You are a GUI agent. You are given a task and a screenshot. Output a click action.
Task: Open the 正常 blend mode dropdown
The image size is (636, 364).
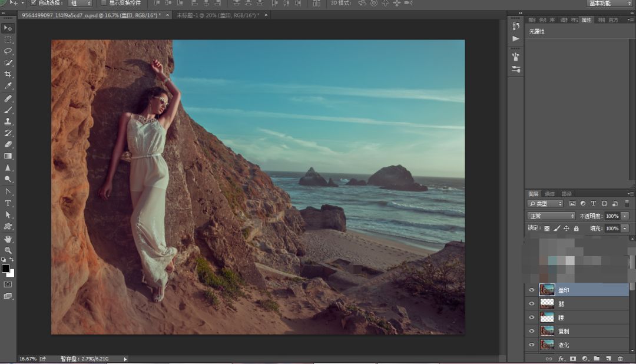coord(551,216)
